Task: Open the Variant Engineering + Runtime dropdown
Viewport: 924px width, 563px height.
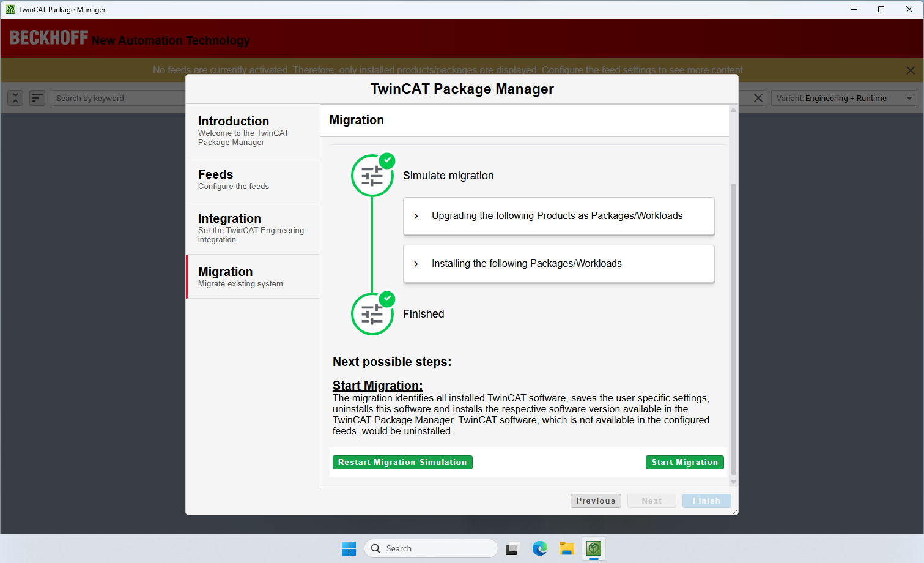Action: pos(844,98)
